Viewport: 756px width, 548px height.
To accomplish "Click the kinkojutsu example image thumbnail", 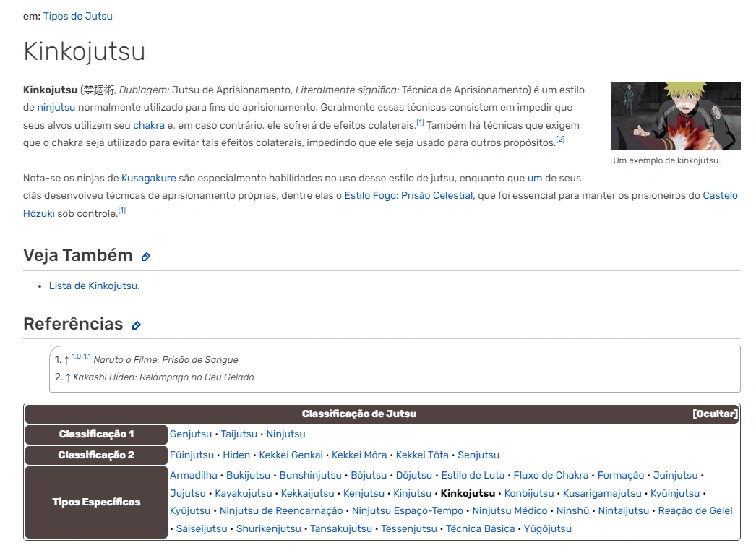I will pyautogui.click(x=676, y=116).
